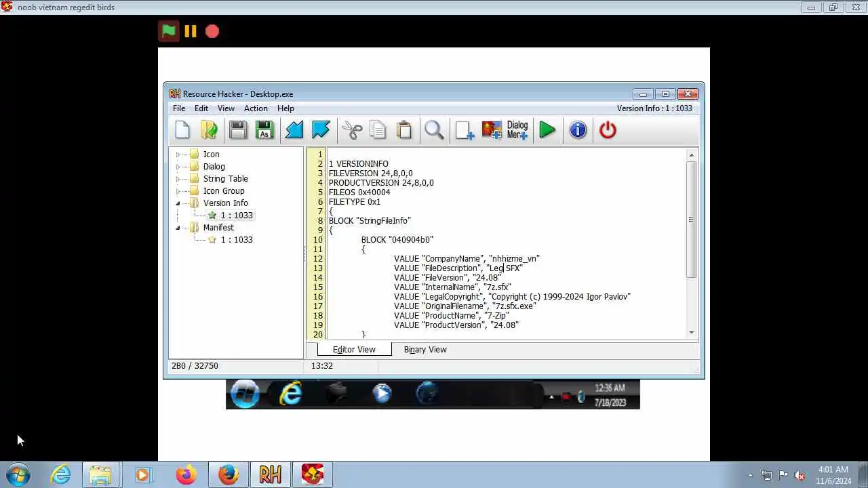Click the FILEVERSION 24,8,0,0 line
Viewport: 868px width, 488px height.
tap(370, 174)
